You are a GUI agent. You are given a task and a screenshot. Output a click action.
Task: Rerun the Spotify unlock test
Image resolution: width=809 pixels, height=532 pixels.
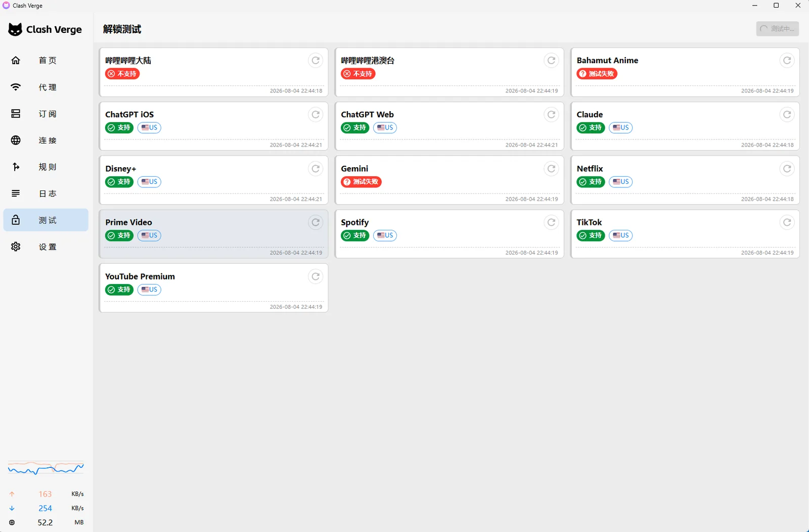552,222
